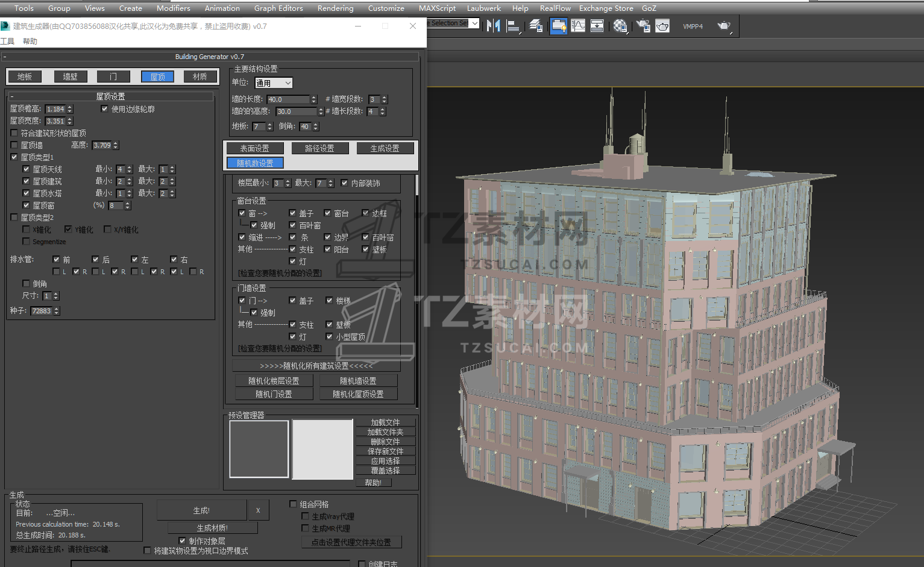Screen dimensions: 924x567
Task: Open the Rendered Frame Window icon
Action: (x=662, y=26)
